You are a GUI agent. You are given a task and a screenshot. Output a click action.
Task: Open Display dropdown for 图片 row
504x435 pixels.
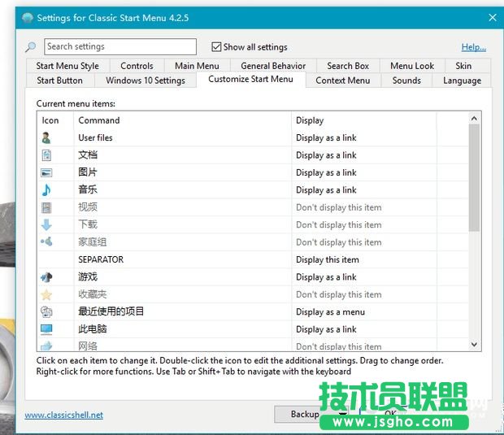click(x=364, y=172)
